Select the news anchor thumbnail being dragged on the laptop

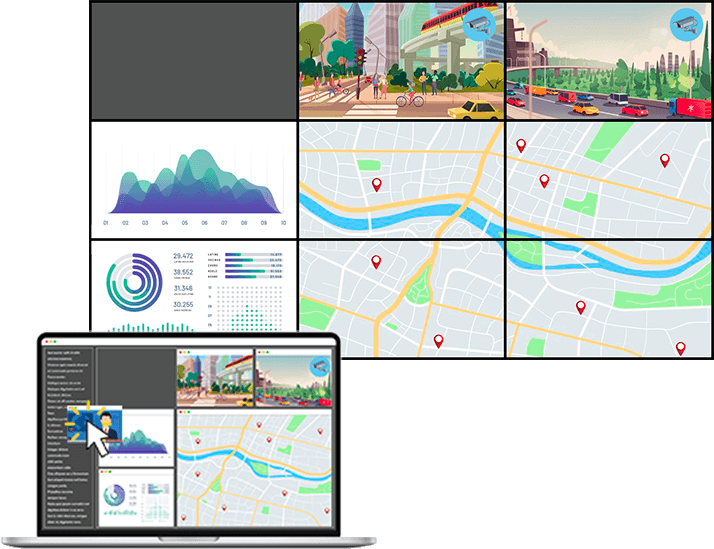[x=94, y=424]
